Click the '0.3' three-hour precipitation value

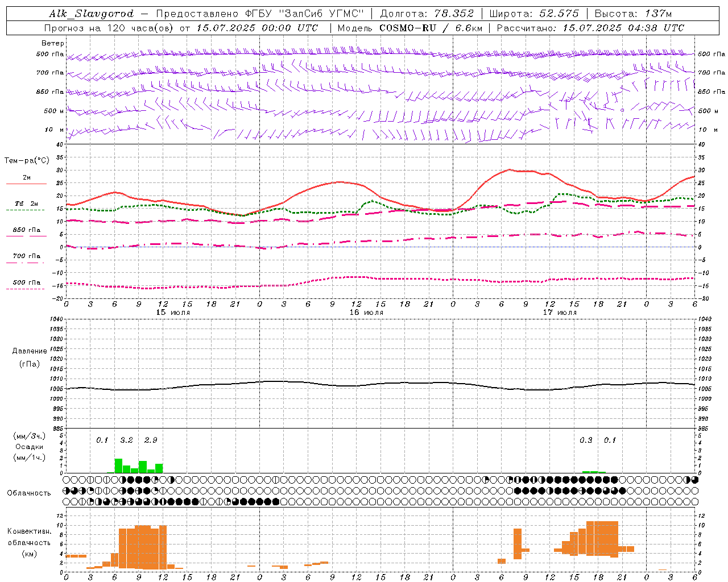586,440
